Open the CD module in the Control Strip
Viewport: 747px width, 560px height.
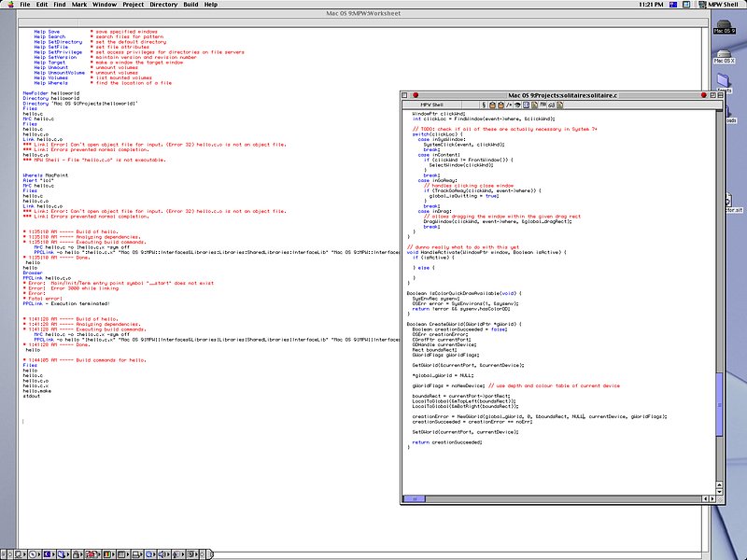35,554
